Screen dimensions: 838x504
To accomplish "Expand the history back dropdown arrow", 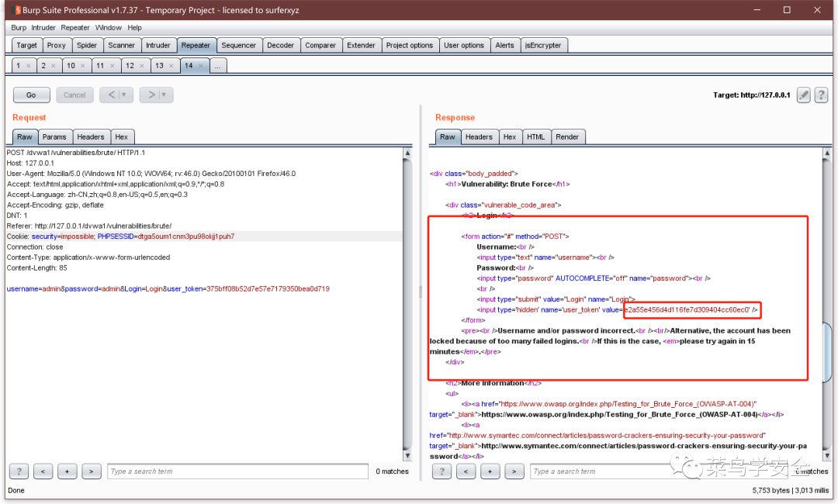I will tap(123, 95).
